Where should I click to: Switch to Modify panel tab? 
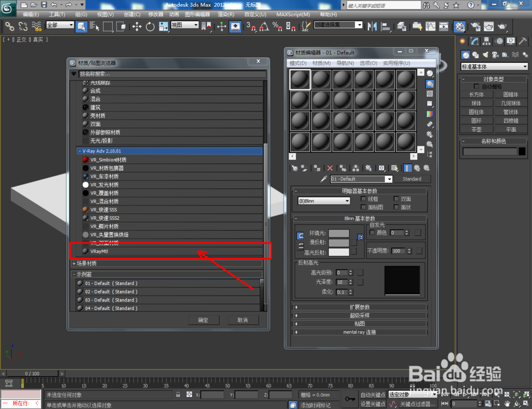475,42
